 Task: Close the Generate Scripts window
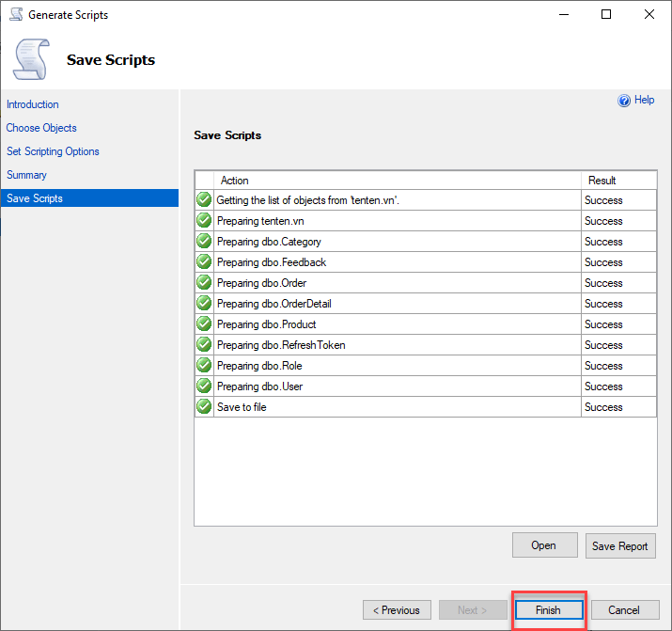pos(649,14)
